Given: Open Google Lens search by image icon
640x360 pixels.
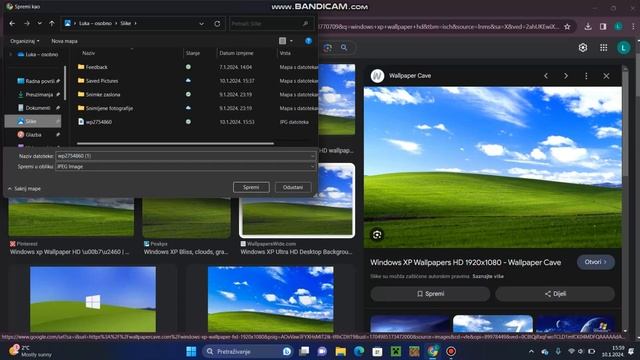Looking at the screenshot, I should [x=327, y=48].
